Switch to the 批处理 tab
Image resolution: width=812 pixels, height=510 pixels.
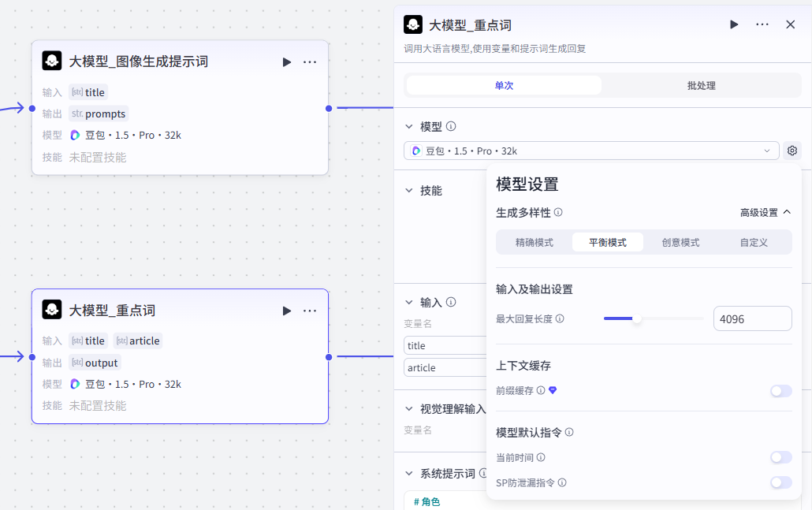pyautogui.click(x=701, y=85)
